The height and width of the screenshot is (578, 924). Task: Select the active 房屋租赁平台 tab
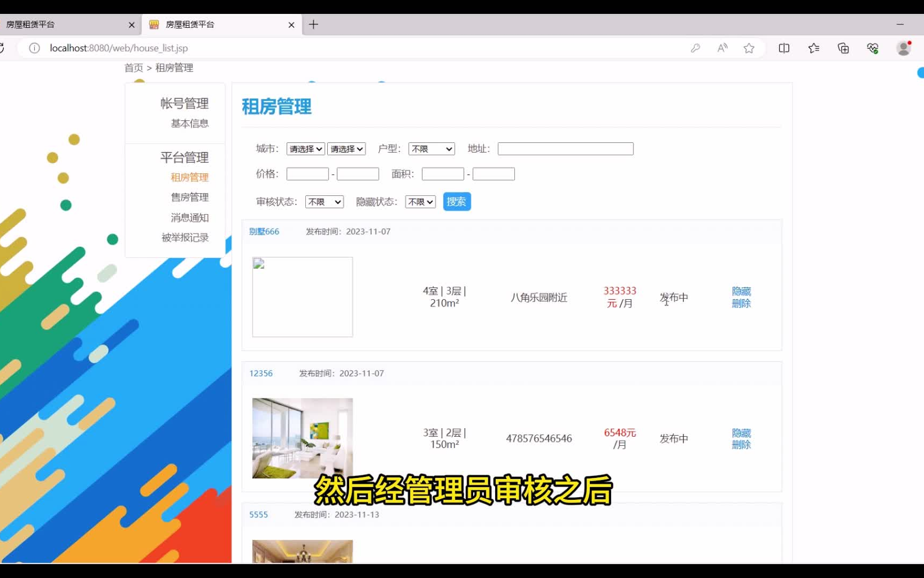point(222,25)
